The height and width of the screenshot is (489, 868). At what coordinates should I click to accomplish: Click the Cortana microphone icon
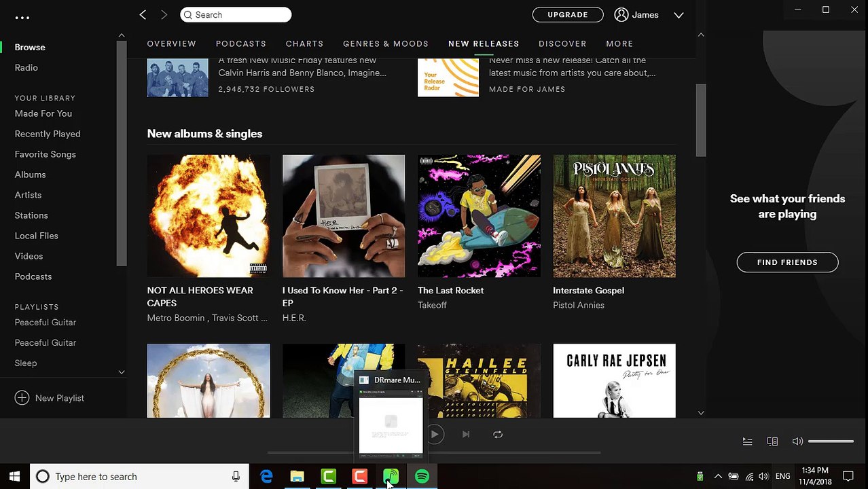click(x=236, y=477)
